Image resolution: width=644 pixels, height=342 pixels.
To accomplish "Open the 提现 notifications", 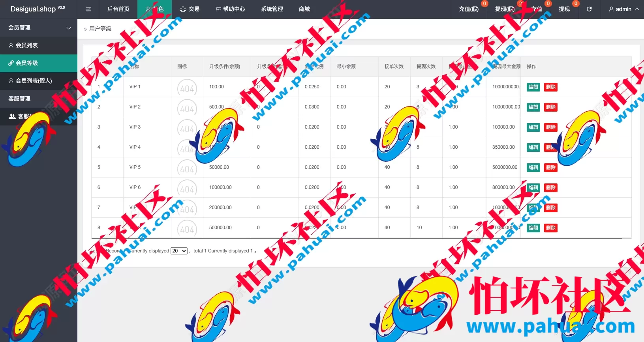I will pyautogui.click(x=564, y=9).
